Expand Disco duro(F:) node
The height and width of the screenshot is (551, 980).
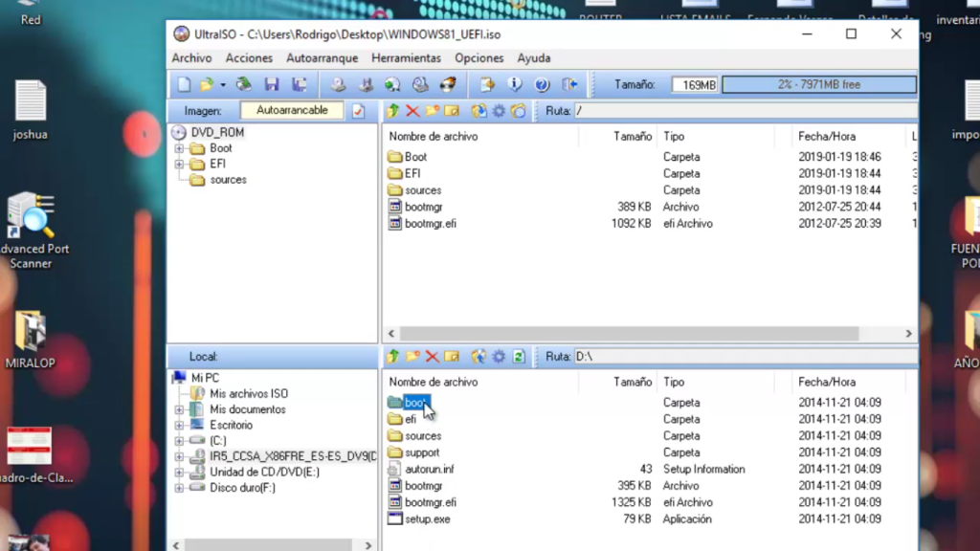pyautogui.click(x=179, y=488)
